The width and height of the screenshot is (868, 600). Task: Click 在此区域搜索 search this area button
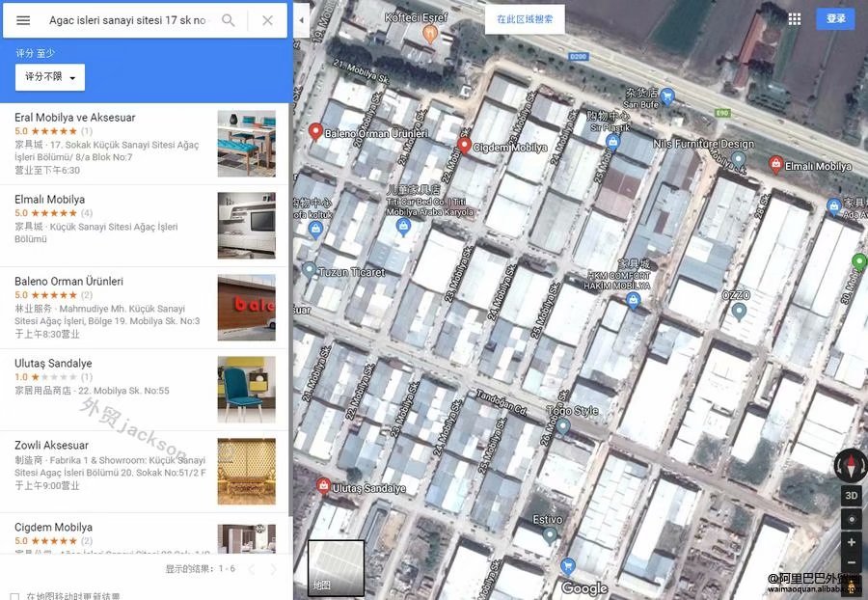point(525,19)
